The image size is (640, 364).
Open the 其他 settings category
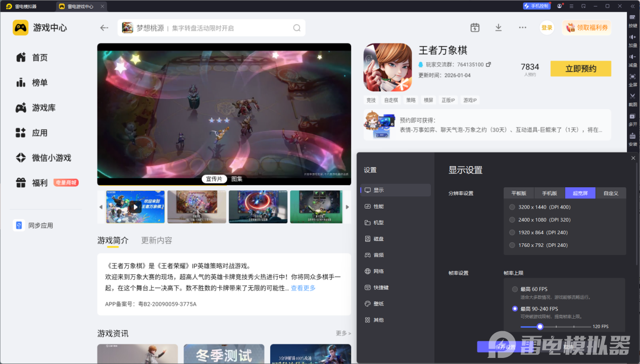396,320
